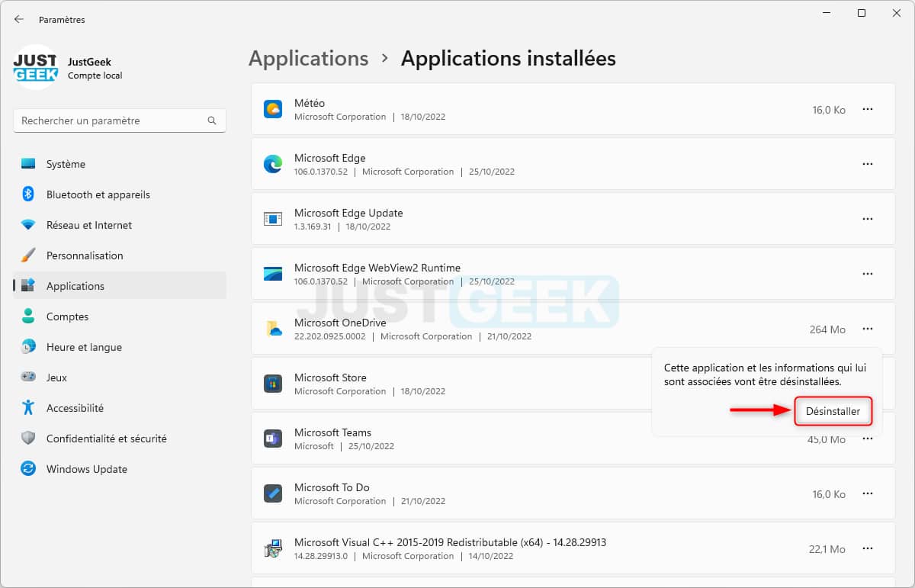
Task: Open the three-dot menu for Météo
Action: pyautogui.click(x=868, y=110)
